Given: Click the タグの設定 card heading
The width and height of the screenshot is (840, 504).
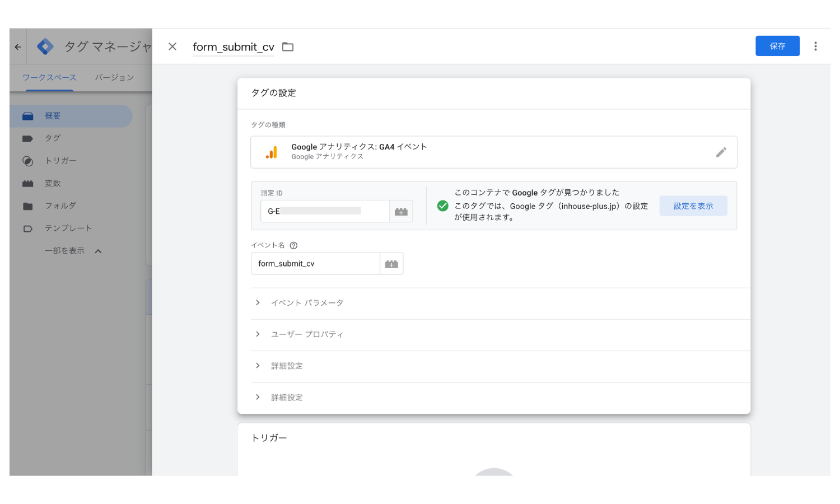Looking at the screenshot, I should coord(273,93).
